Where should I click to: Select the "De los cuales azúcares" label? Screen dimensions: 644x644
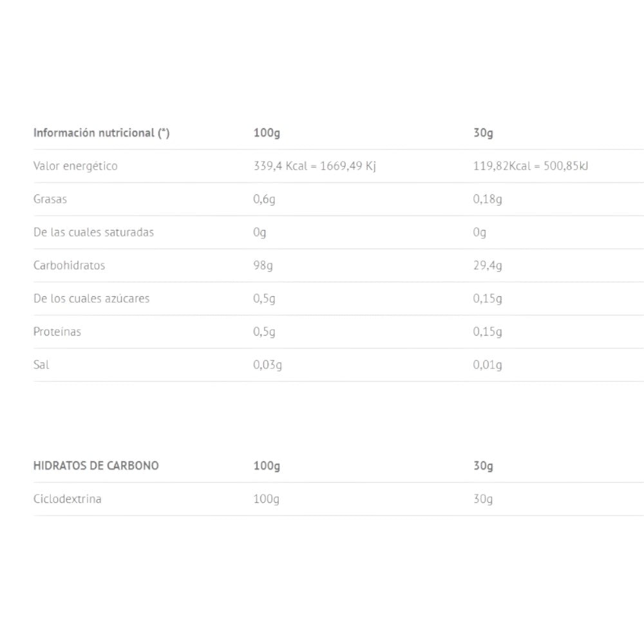click(x=91, y=299)
